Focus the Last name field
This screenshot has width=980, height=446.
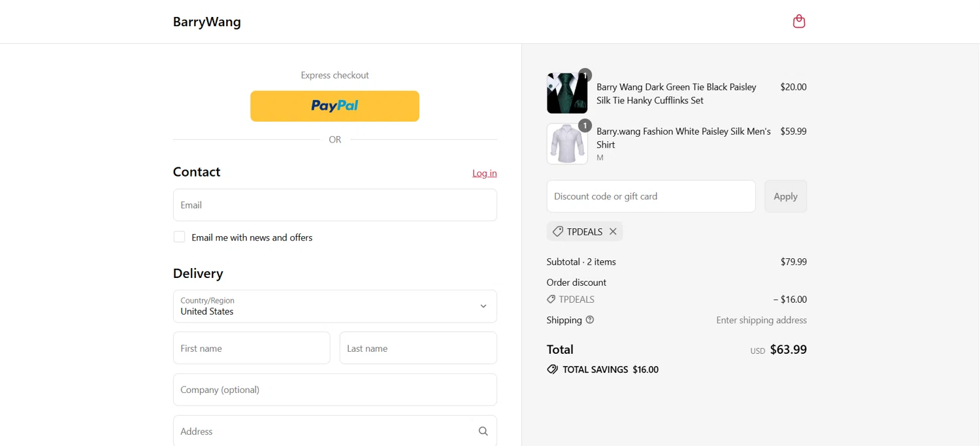pyautogui.click(x=418, y=348)
